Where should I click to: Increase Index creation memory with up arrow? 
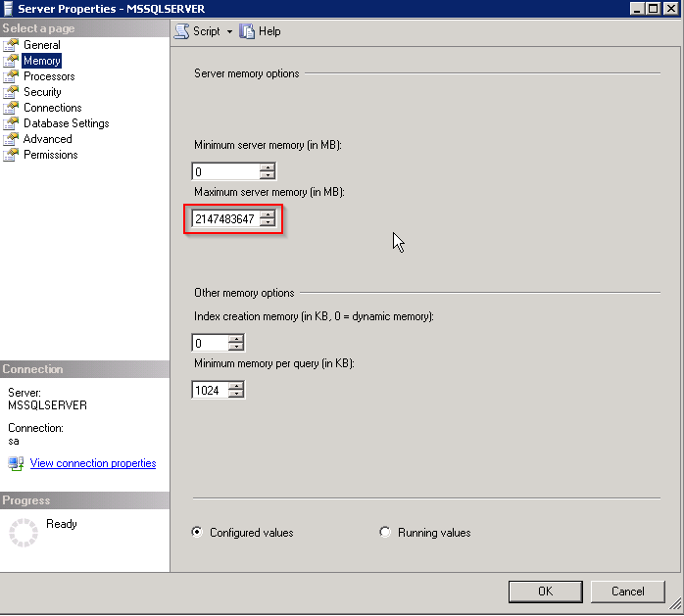(236, 339)
